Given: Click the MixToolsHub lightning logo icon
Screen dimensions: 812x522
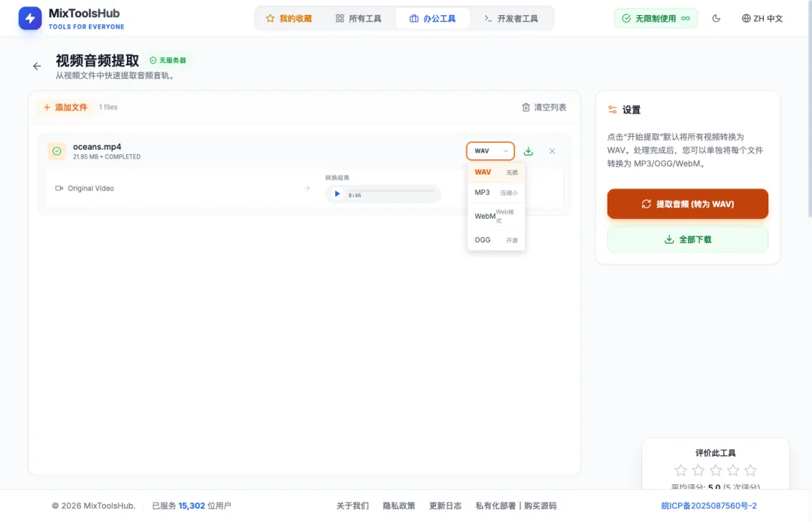Looking at the screenshot, I should 30,19.
